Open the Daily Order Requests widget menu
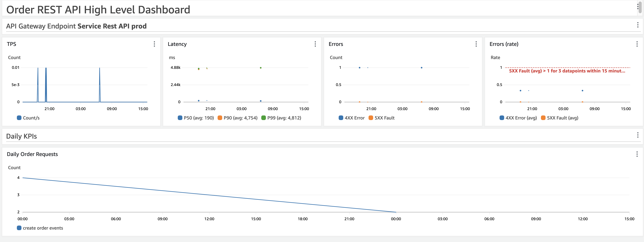Viewport: 644px width, 242px height. (x=637, y=154)
